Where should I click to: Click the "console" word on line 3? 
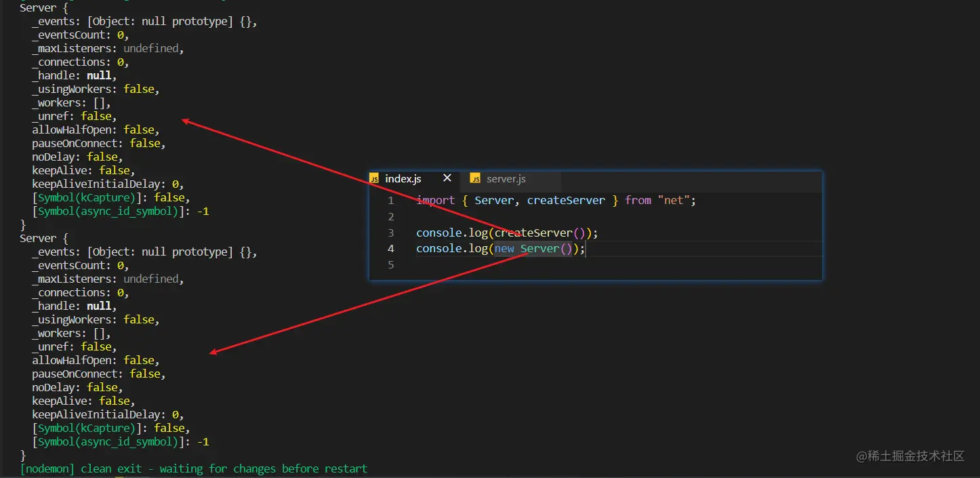[x=438, y=233]
